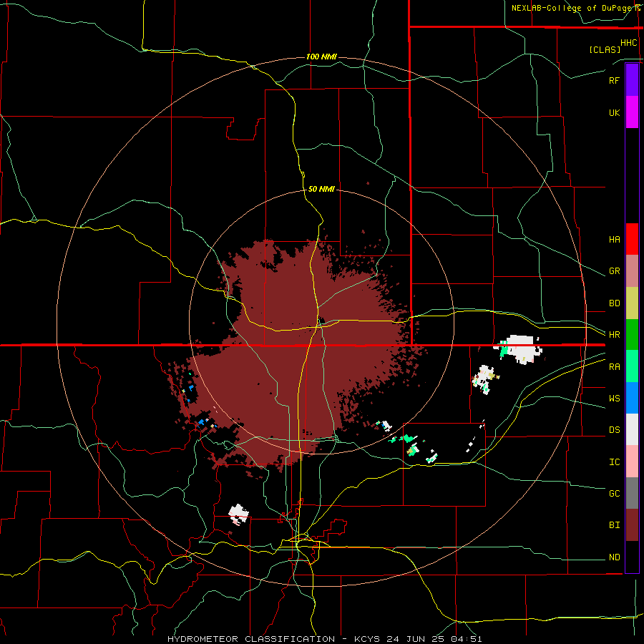Click the dark green HR legend swatch
The width and height of the screenshot is (644, 644).
(x=632, y=335)
